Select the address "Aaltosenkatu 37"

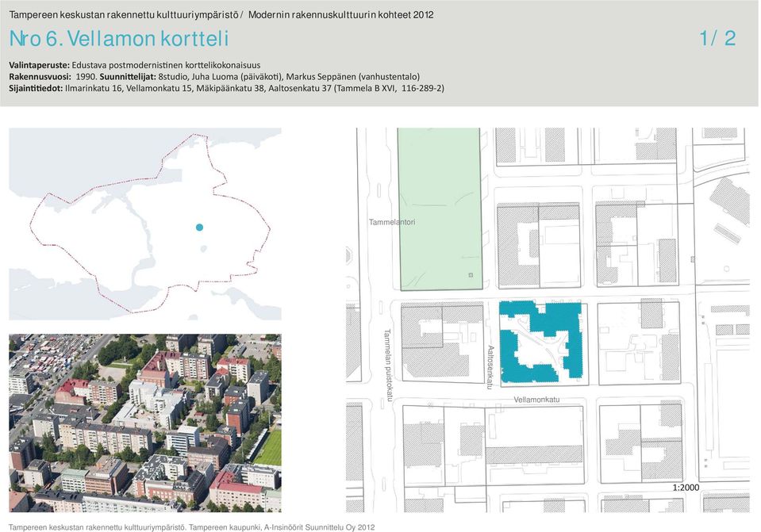pos(299,88)
